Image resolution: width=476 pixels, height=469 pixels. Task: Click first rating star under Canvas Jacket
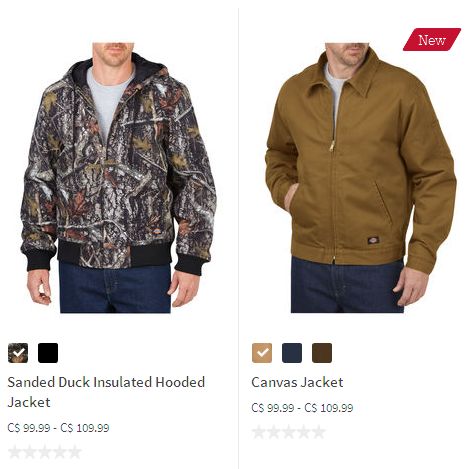[259, 432]
